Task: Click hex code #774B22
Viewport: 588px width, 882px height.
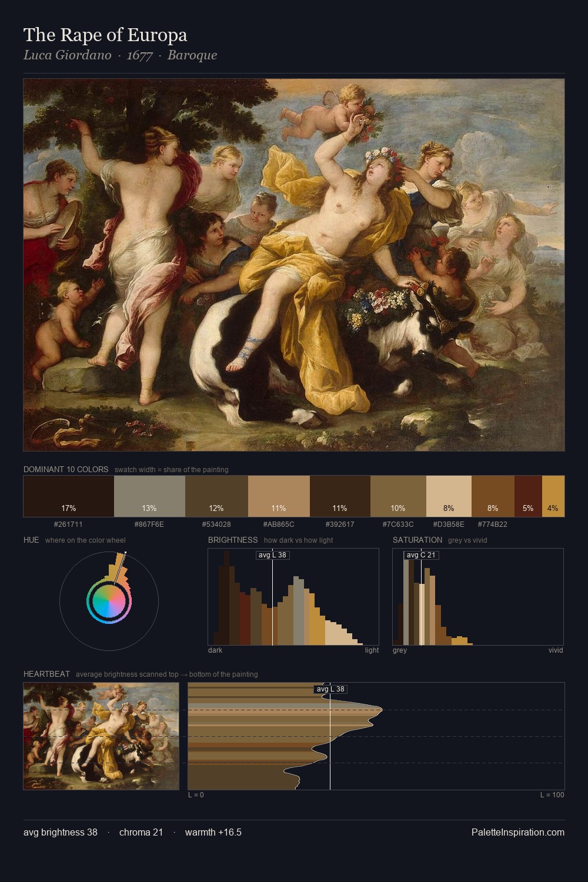Action: [x=493, y=524]
